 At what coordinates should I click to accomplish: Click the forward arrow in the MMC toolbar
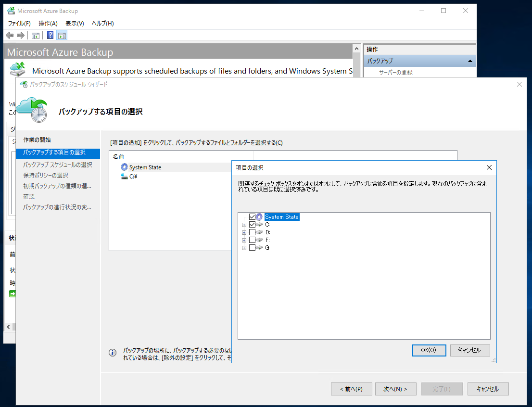coord(20,35)
